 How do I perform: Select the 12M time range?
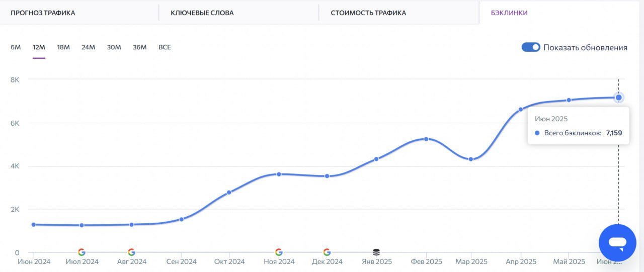(x=39, y=47)
